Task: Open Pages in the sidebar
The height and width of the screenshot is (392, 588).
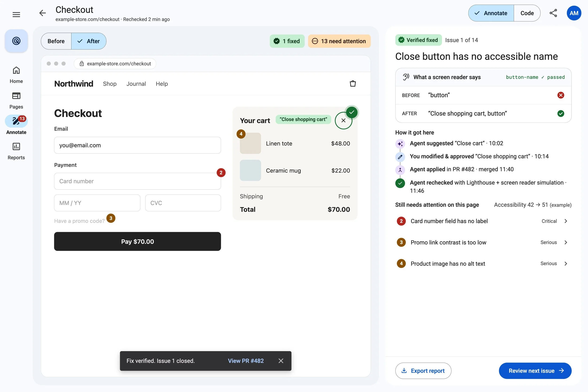Action: [16, 100]
